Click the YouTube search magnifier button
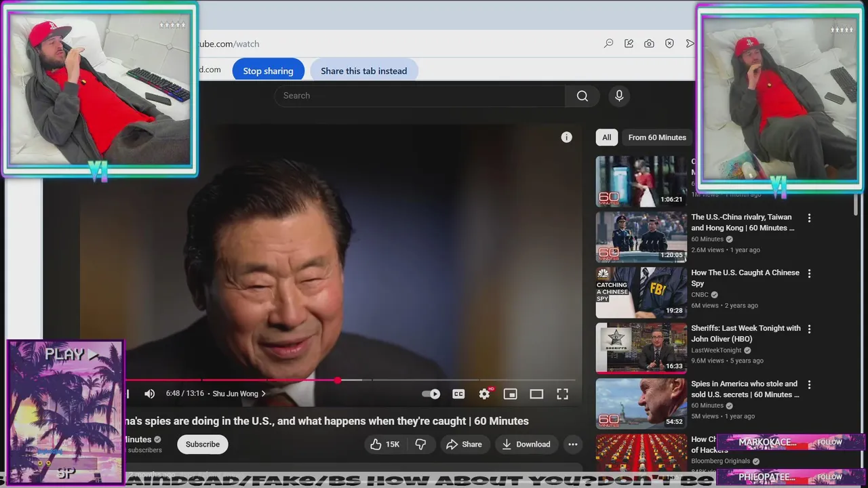The width and height of the screenshot is (868, 488). click(583, 96)
